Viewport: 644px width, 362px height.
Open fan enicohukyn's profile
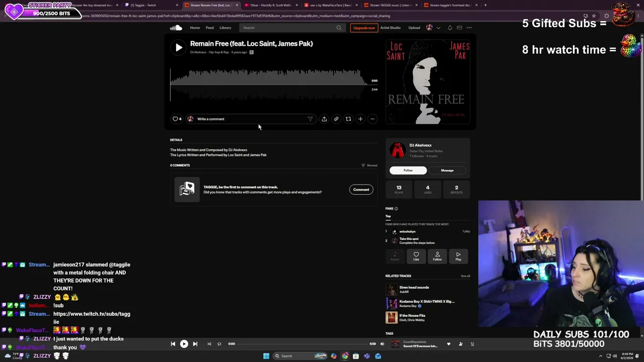tap(408, 231)
